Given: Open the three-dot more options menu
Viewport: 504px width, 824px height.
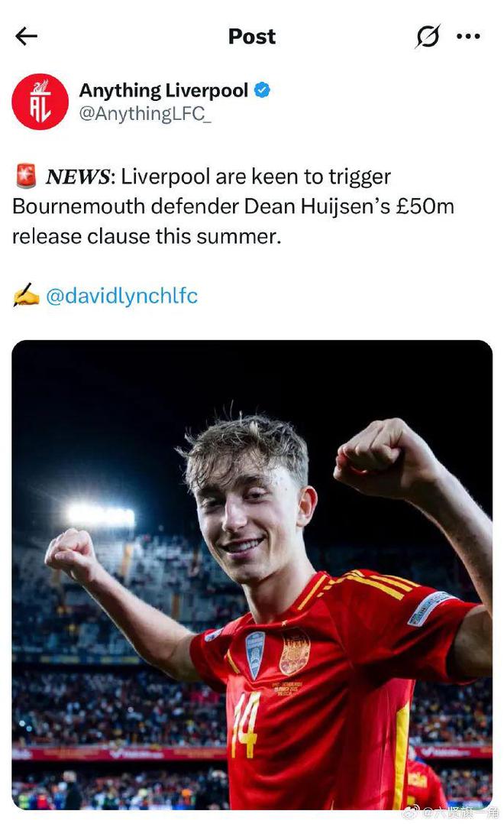Looking at the screenshot, I should point(467,36).
